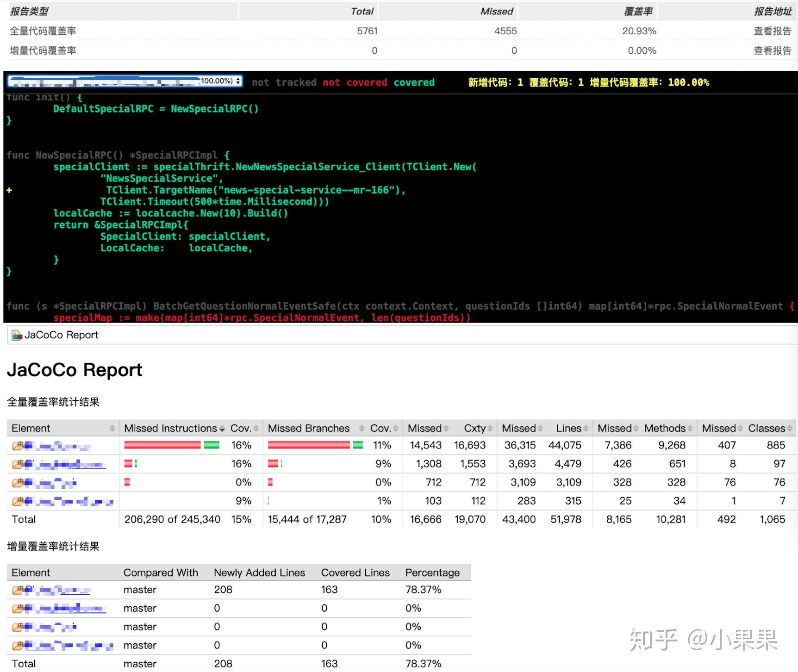798x672 pixels.
Task: Click the total Methods value 10,281
Action: 671,519
